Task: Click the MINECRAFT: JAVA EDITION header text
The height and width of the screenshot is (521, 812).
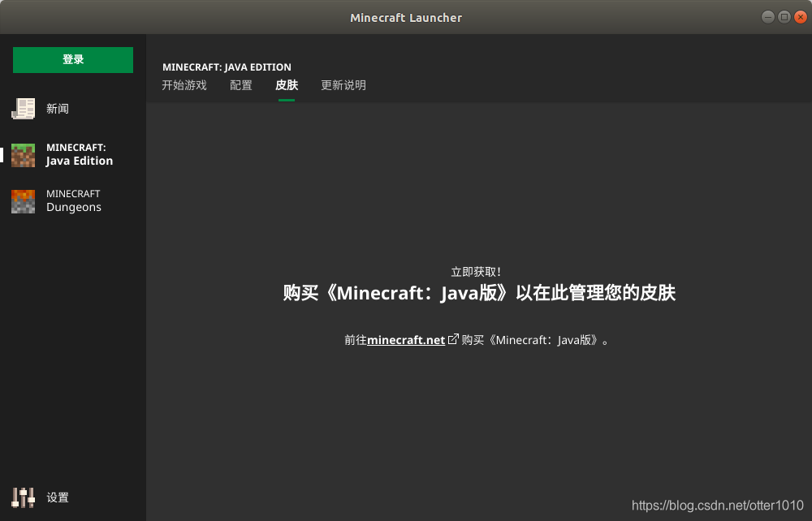Action: tap(227, 67)
